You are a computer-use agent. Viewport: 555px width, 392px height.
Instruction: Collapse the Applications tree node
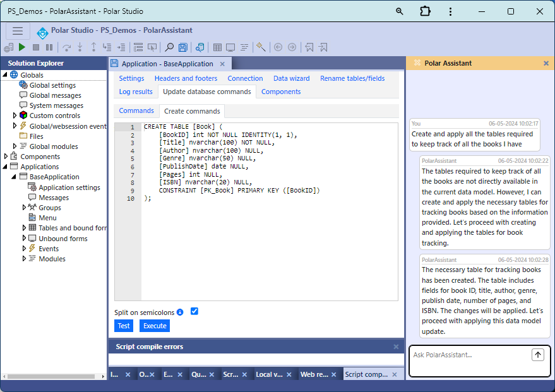click(x=5, y=166)
